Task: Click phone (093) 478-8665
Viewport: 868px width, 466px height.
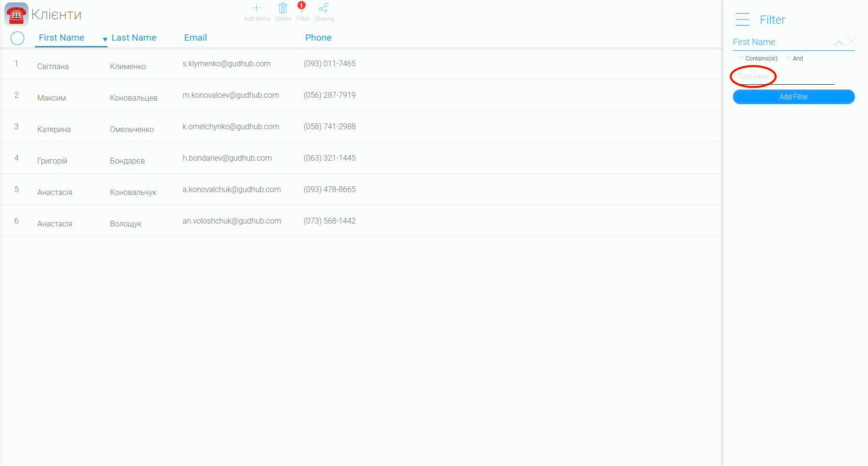Action: [329, 189]
